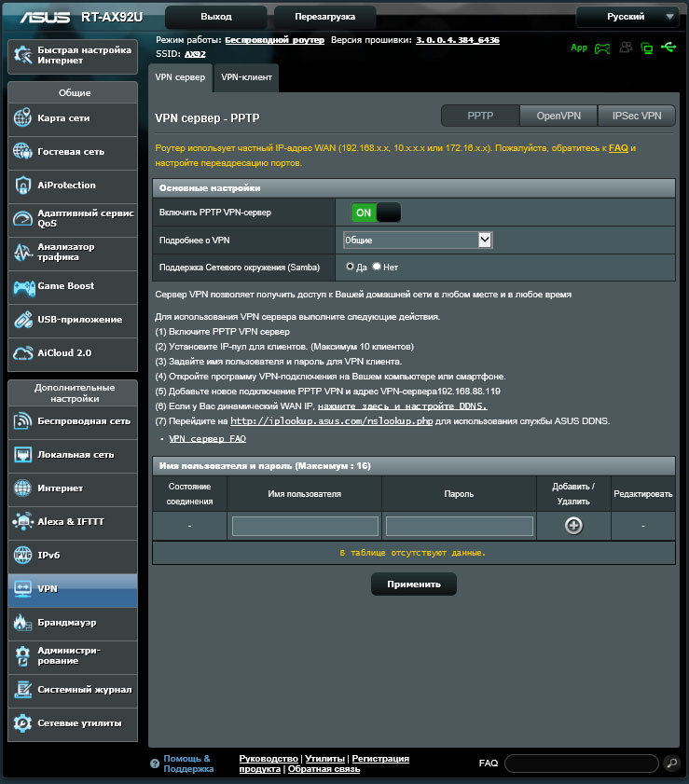This screenshot has width=689, height=784.
Task: Click the FAQ search magnifier icon
Action: pos(672,763)
